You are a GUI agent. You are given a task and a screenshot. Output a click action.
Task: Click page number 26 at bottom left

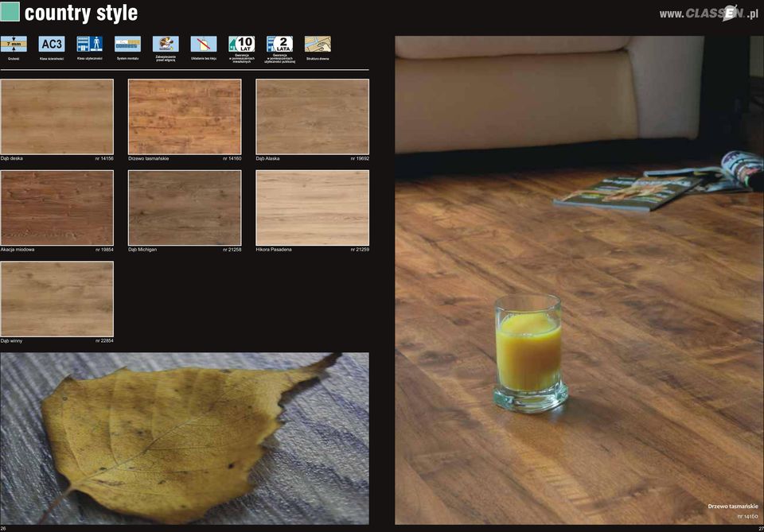pyautogui.click(x=3, y=529)
